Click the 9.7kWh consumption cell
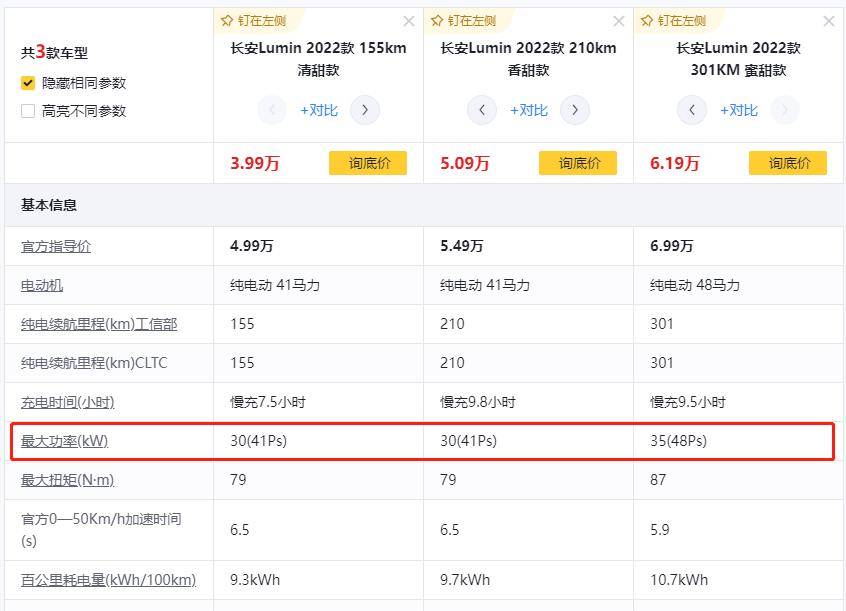The height and width of the screenshot is (611, 846). pyautogui.click(x=465, y=580)
